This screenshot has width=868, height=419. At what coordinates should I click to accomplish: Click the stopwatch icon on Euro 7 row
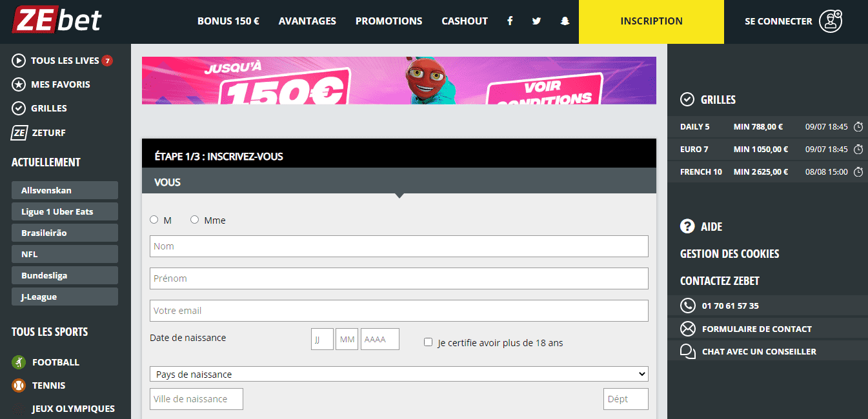point(858,150)
